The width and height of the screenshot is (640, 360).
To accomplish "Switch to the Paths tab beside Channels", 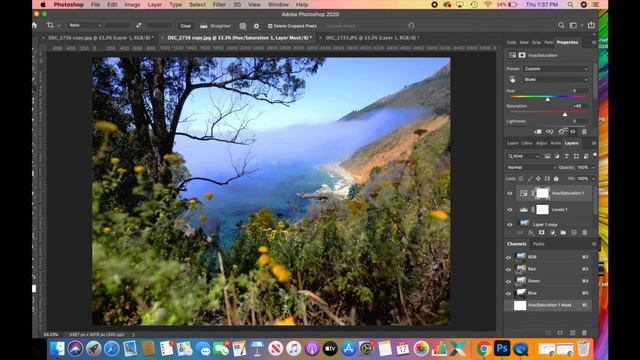I will click(x=539, y=244).
